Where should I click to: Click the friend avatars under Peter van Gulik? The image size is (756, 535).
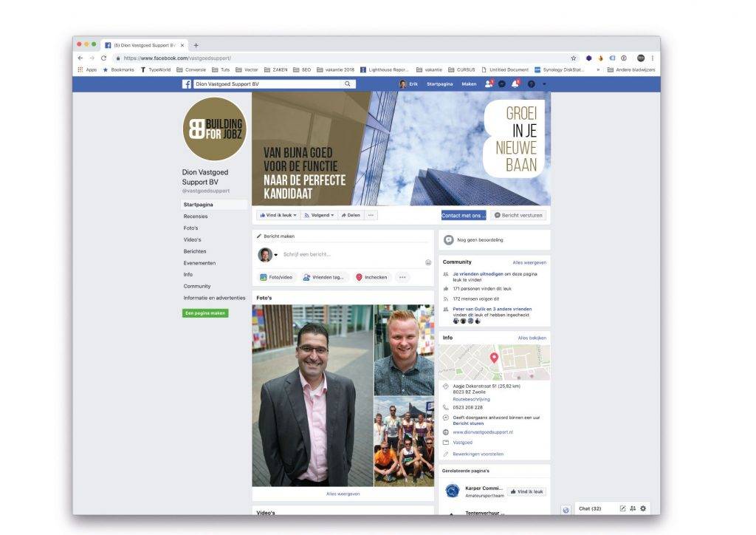tap(467, 321)
